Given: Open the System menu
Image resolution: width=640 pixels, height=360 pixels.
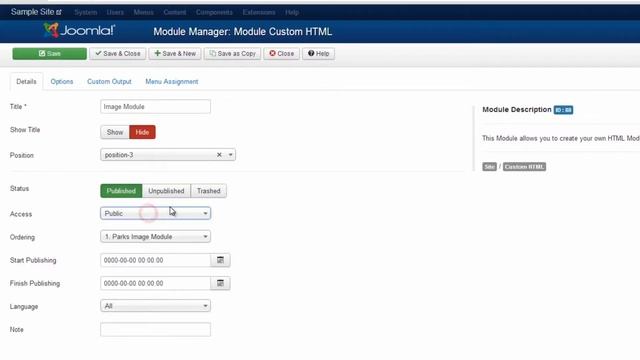Looking at the screenshot, I should (x=86, y=12).
